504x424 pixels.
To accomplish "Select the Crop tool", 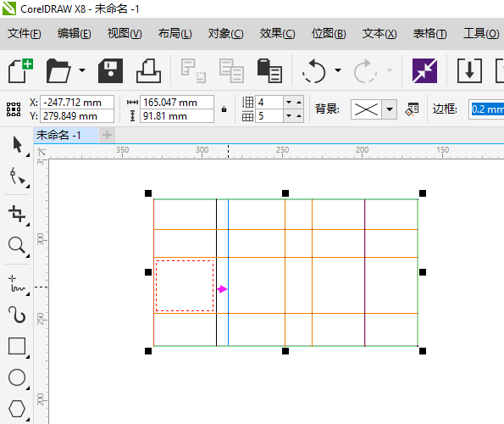I will tap(17, 214).
